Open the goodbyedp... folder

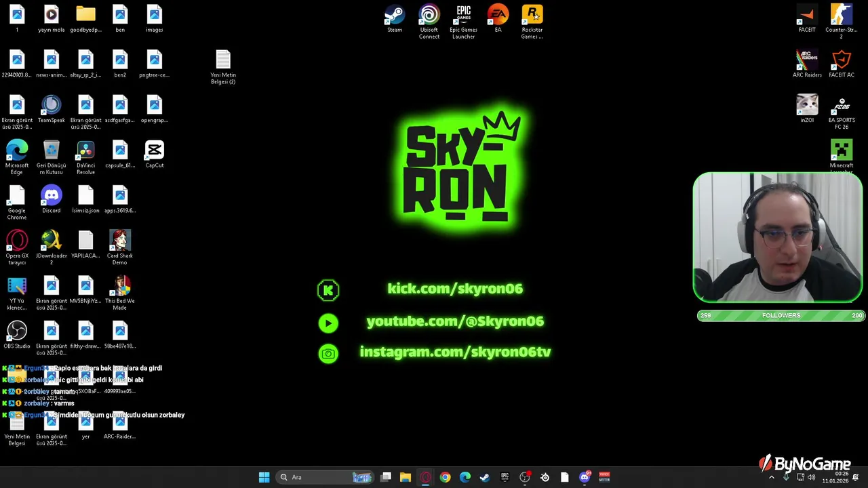[85, 19]
